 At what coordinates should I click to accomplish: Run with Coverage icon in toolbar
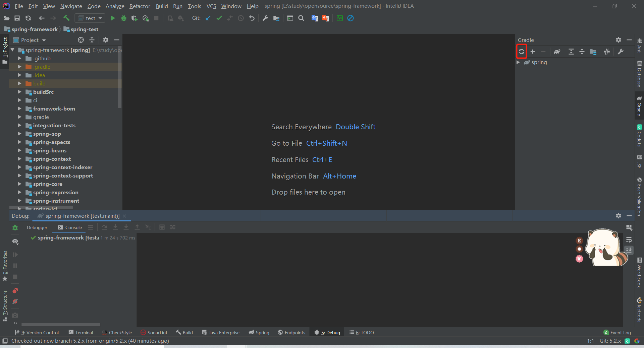(135, 18)
